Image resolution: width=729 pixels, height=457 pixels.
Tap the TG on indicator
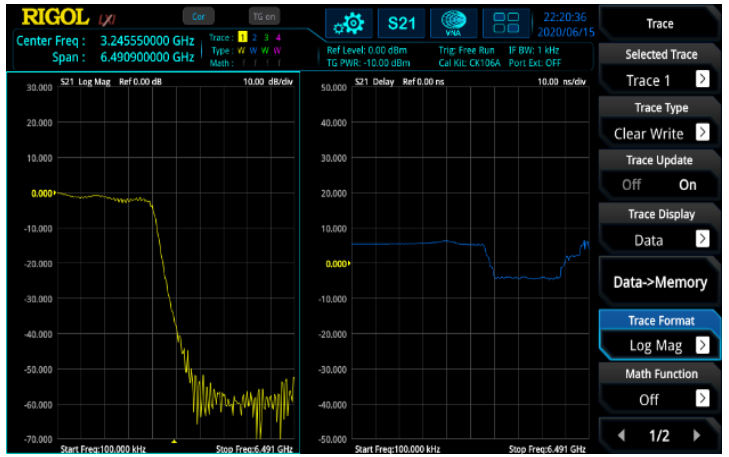tap(264, 17)
